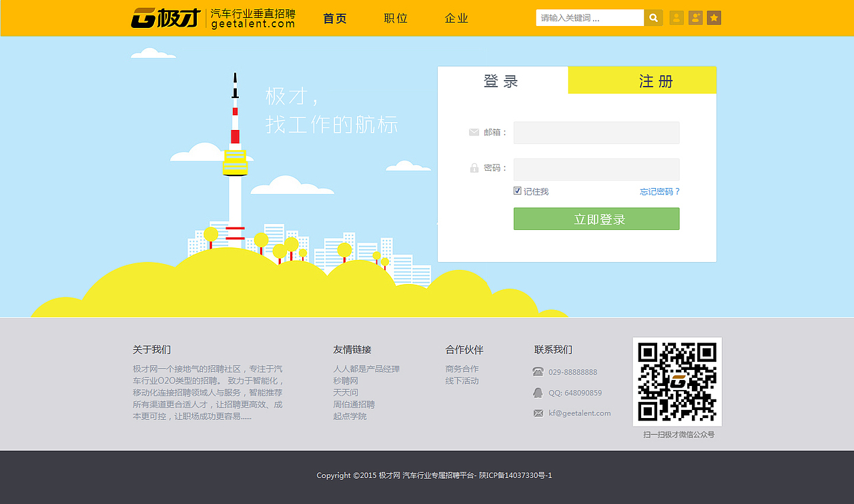The height and width of the screenshot is (504, 854).
Task: Click the star favorites icon in header
Action: 714,17
